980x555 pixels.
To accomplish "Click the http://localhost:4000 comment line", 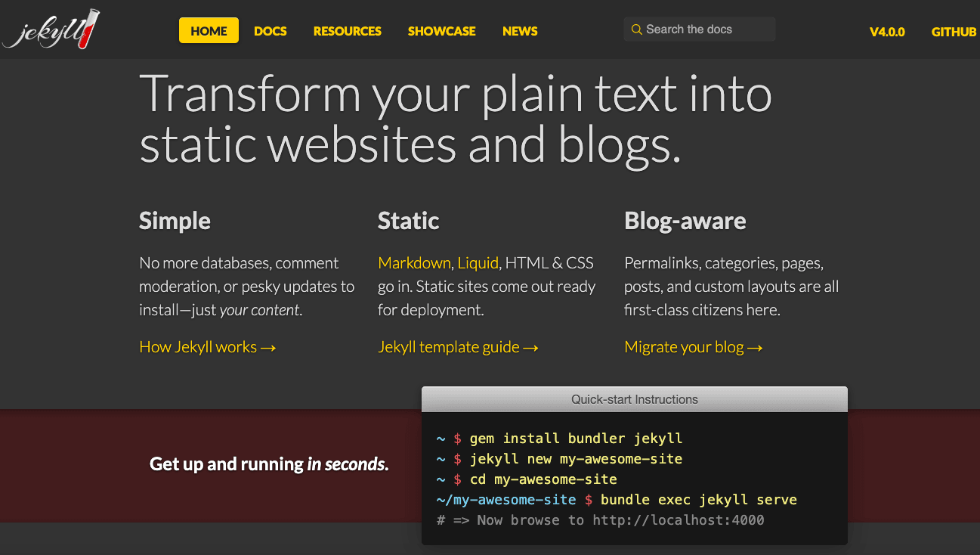I will pyautogui.click(x=601, y=520).
